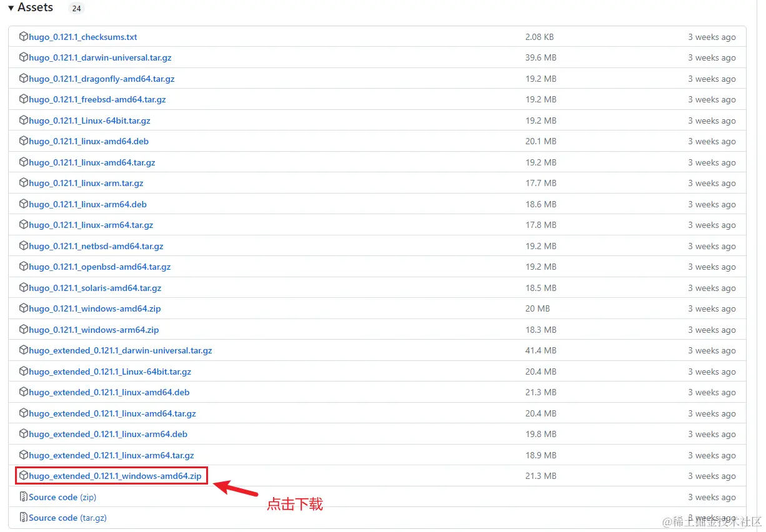Click package icon of hugo_extended_0.121.1_linux-amd64.deb
Viewport: 766px width, 532px height.
[x=24, y=392]
